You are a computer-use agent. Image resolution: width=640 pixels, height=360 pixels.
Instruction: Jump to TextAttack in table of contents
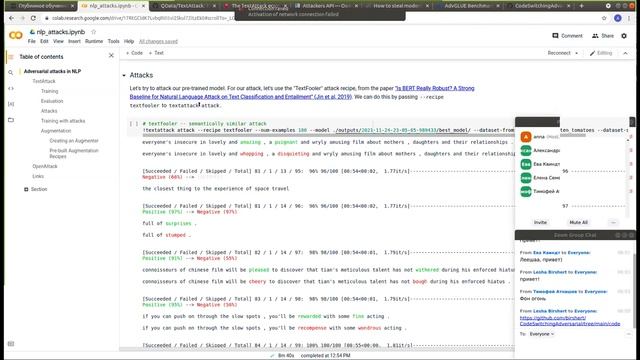pyautogui.click(x=44, y=81)
